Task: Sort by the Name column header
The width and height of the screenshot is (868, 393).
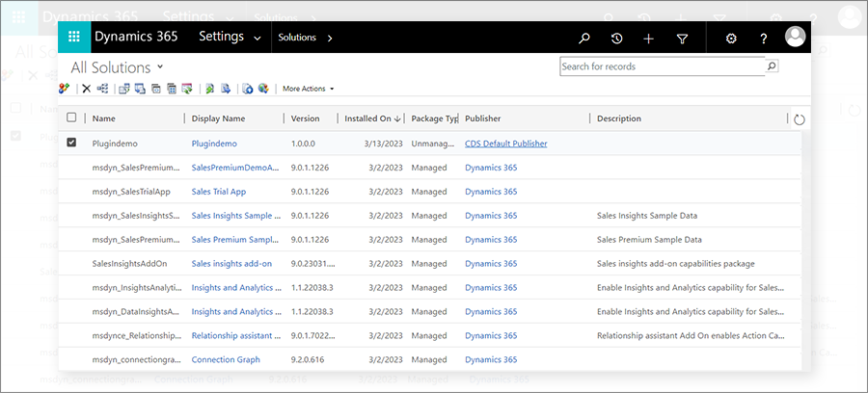Action: pos(103,118)
